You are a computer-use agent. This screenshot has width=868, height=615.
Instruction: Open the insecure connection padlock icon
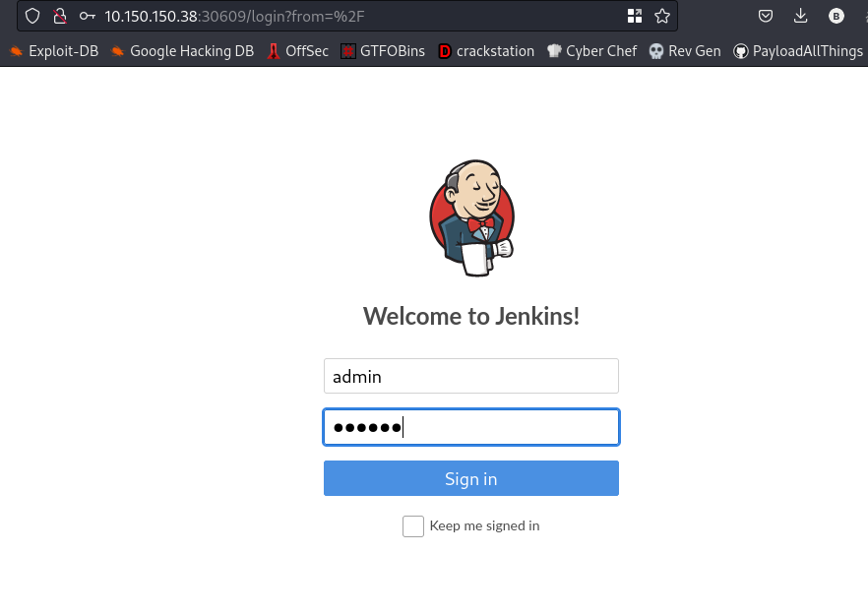(60, 16)
